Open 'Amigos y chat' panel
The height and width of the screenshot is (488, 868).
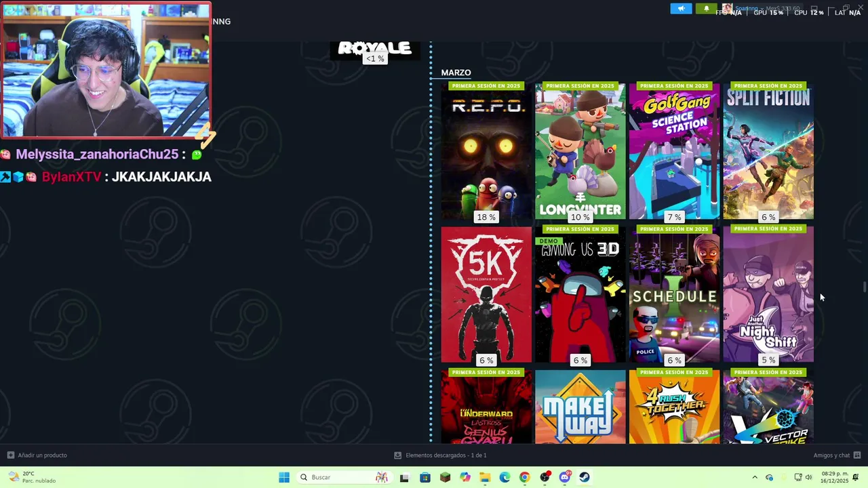click(x=831, y=455)
